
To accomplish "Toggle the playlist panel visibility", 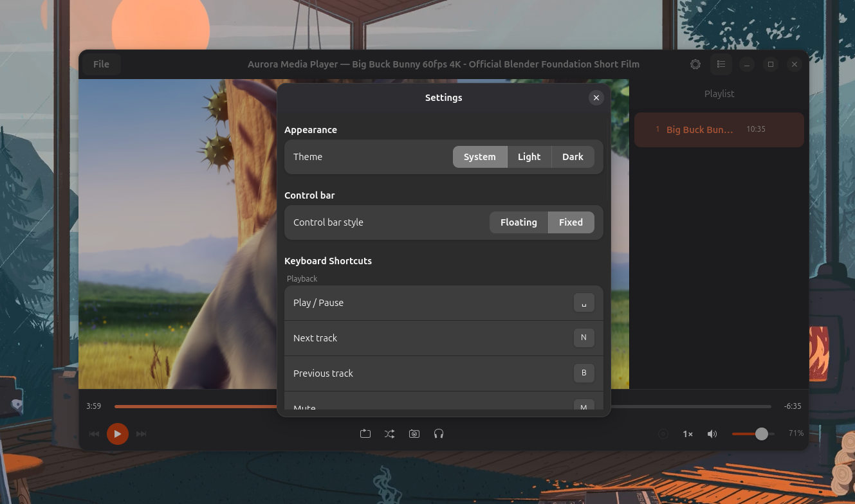I will pos(721,64).
